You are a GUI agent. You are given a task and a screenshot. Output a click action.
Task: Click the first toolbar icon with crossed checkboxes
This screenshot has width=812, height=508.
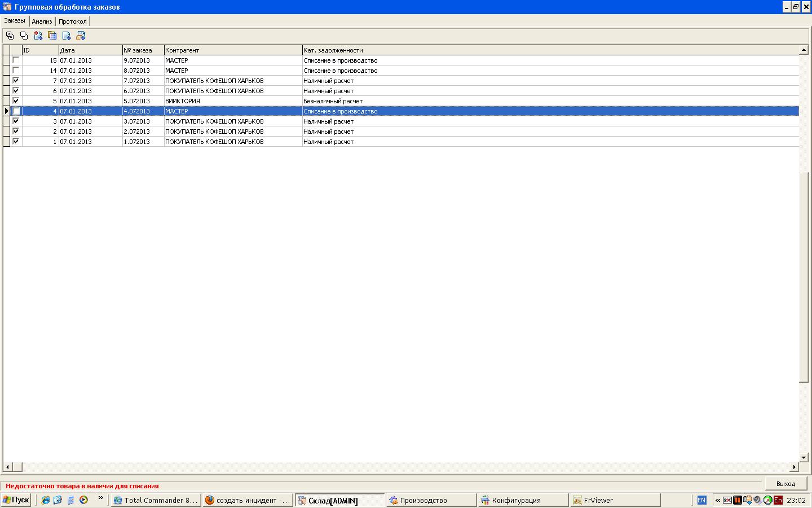click(x=10, y=36)
